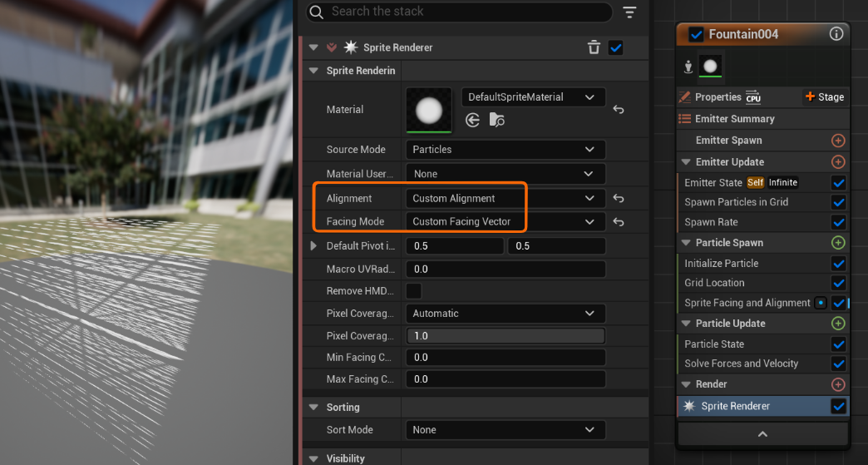The height and width of the screenshot is (465, 868).
Task: Click the search magnifier icon in stack search
Action: click(316, 12)
